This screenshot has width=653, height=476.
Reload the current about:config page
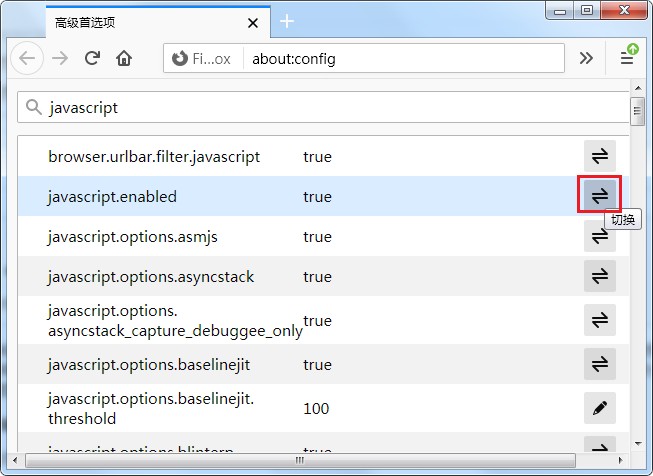[92, 58]
